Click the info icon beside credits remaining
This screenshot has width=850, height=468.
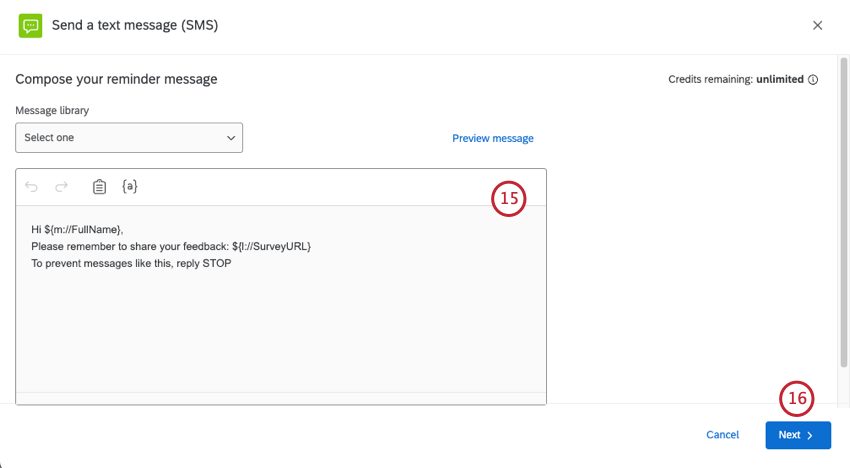[x=813, y=80]
